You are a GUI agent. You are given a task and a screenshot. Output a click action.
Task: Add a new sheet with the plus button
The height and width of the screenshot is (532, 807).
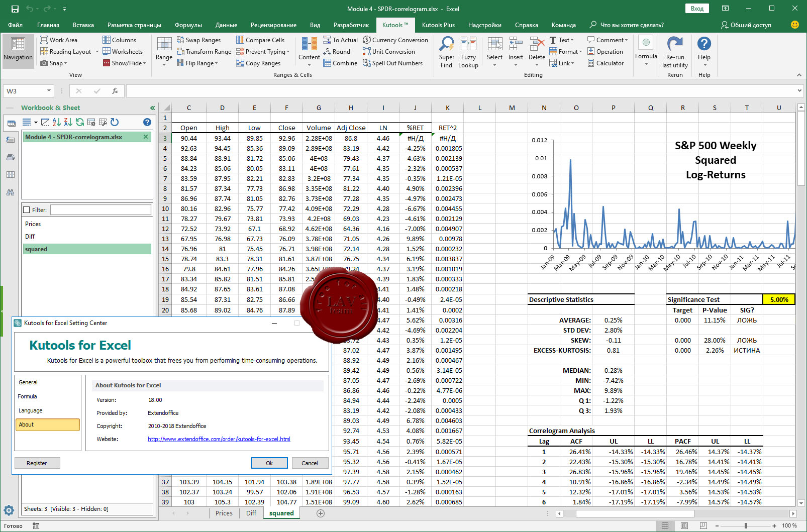321,513
